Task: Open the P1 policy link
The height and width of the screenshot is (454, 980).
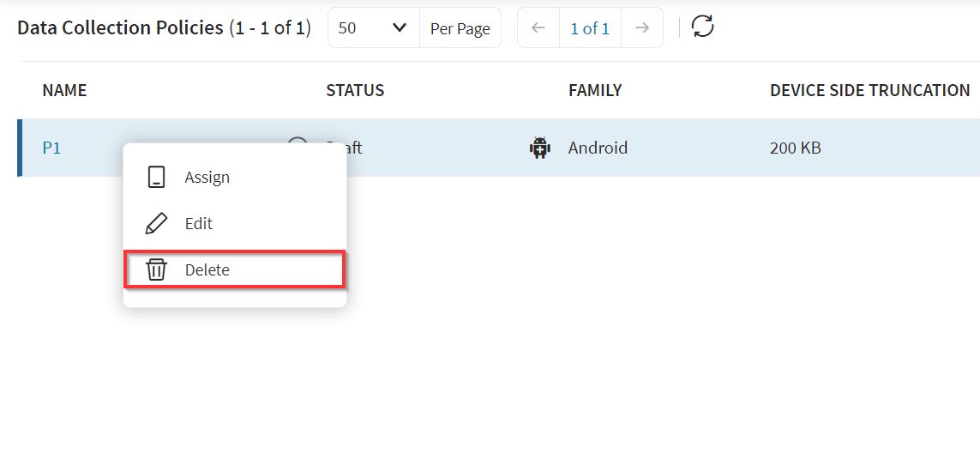Action: pyautogui.click(x=51, y=148)
